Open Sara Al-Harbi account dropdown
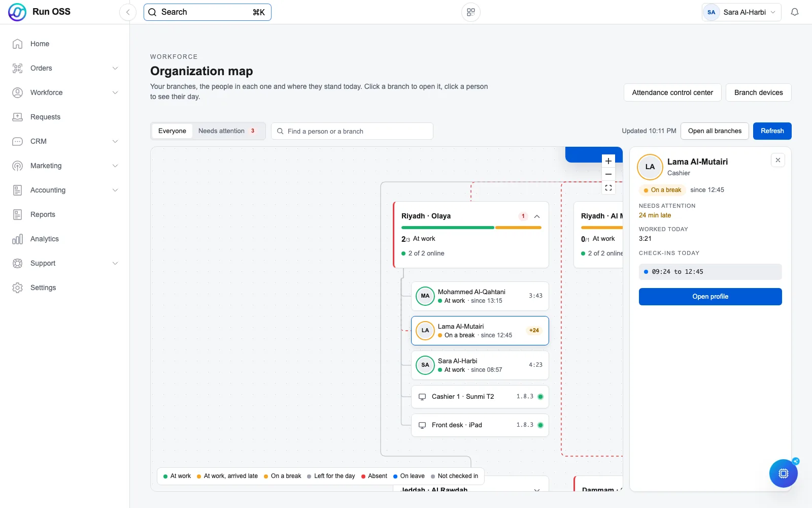This screenshot has height=508, width=812. [741, 12]
